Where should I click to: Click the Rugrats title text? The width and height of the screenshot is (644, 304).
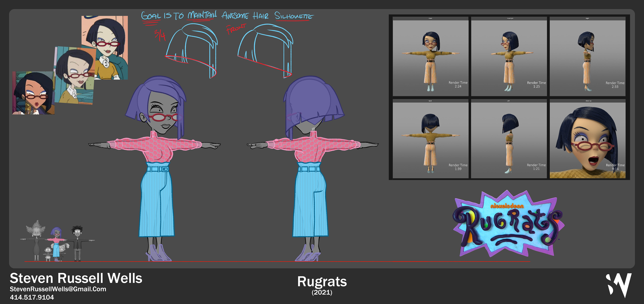pos(322,282)
